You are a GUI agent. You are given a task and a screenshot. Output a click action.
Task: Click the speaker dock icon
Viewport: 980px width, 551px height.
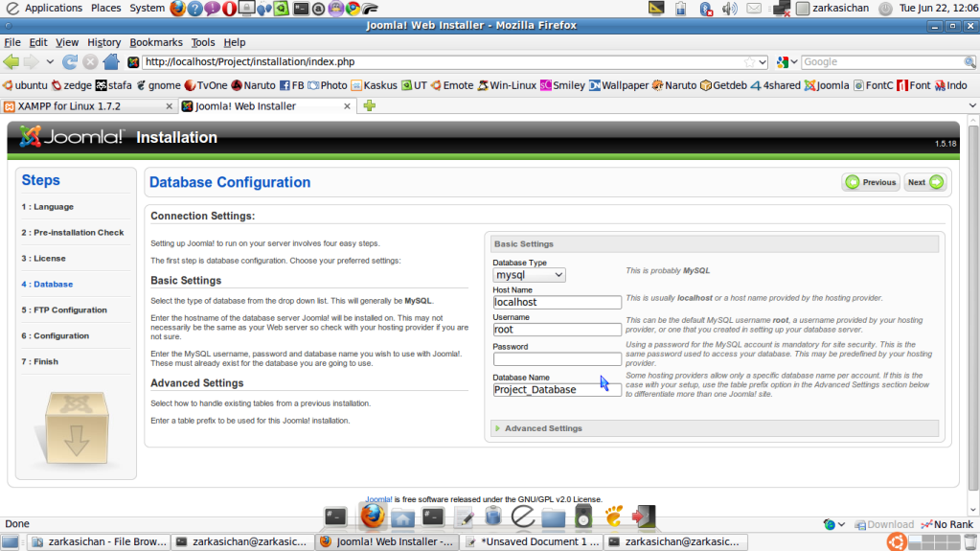tap(583, 517)
